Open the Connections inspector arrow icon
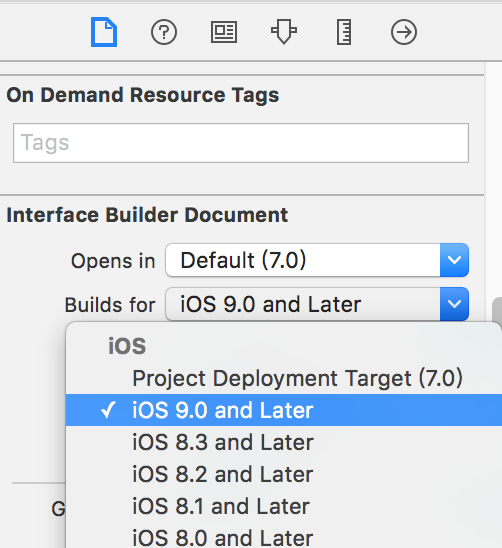The image size is (502, 548). click(404, 32)
